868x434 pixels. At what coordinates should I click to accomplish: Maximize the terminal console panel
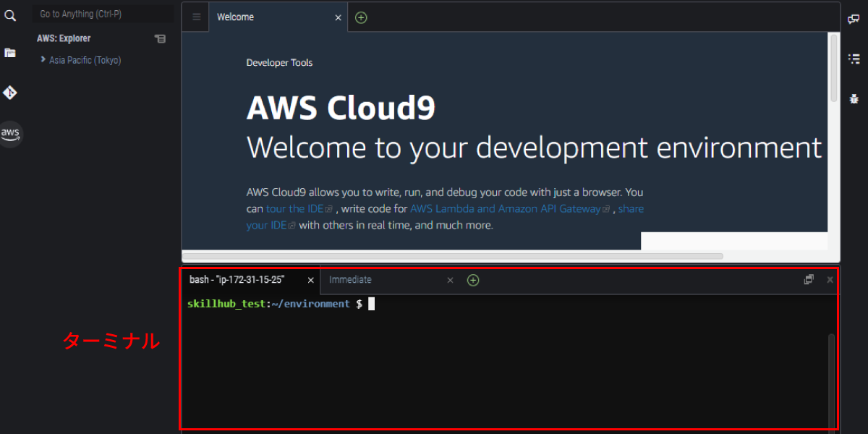click(x=809, y=279)
